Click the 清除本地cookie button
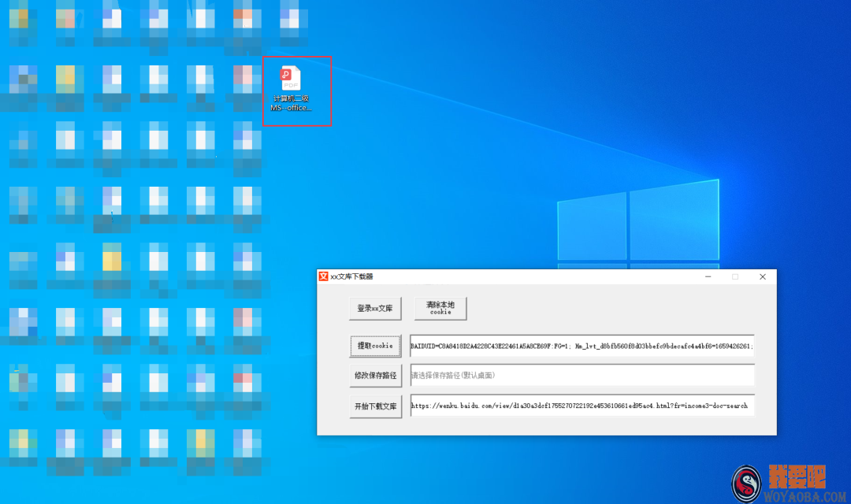Image resolution: width=851 pixels, height=504 pixels. 440,308
